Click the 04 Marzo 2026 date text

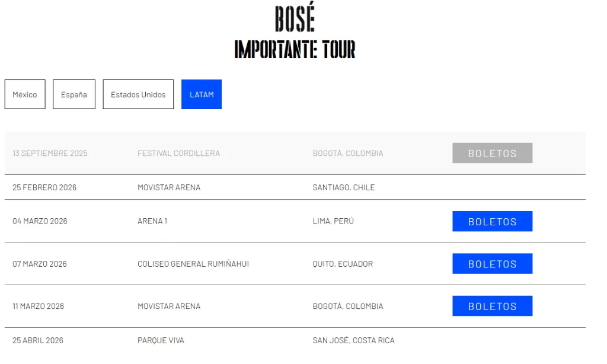point(40,221)
